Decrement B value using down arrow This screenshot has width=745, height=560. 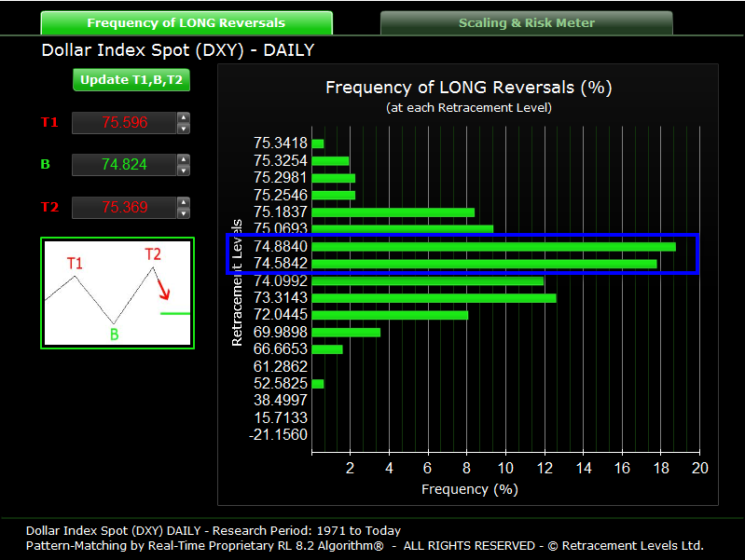[184, 171]
